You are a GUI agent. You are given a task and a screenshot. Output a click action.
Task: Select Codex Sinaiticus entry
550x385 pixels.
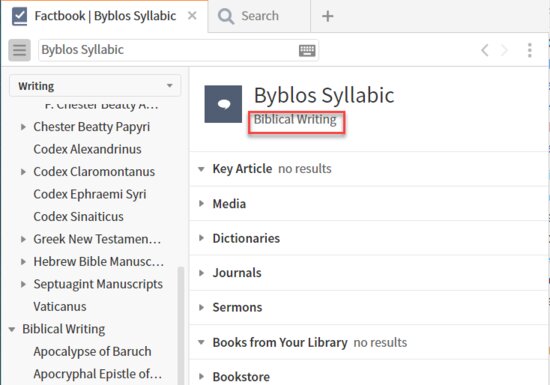[79, 217]
